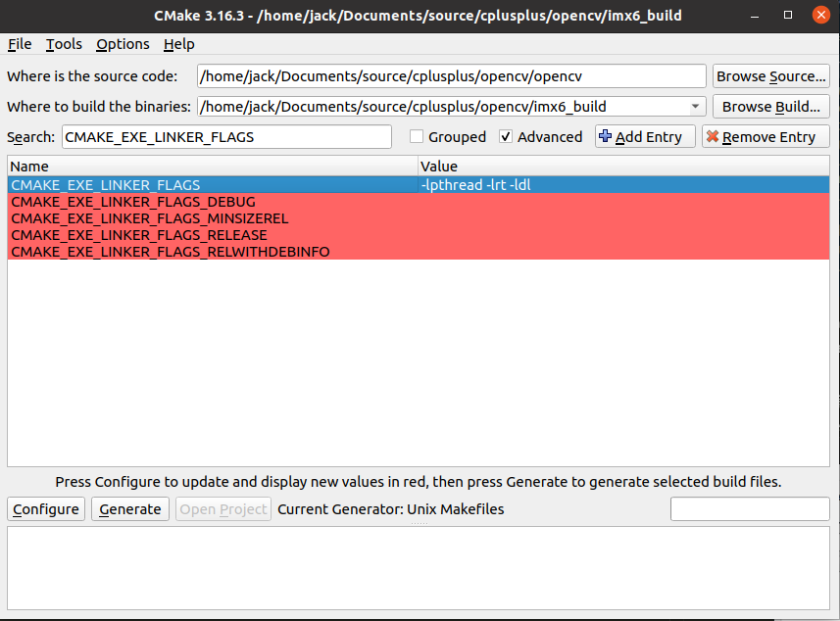Close the CMake window
Screen dimensions: 840x621
(x=820, y=15)
